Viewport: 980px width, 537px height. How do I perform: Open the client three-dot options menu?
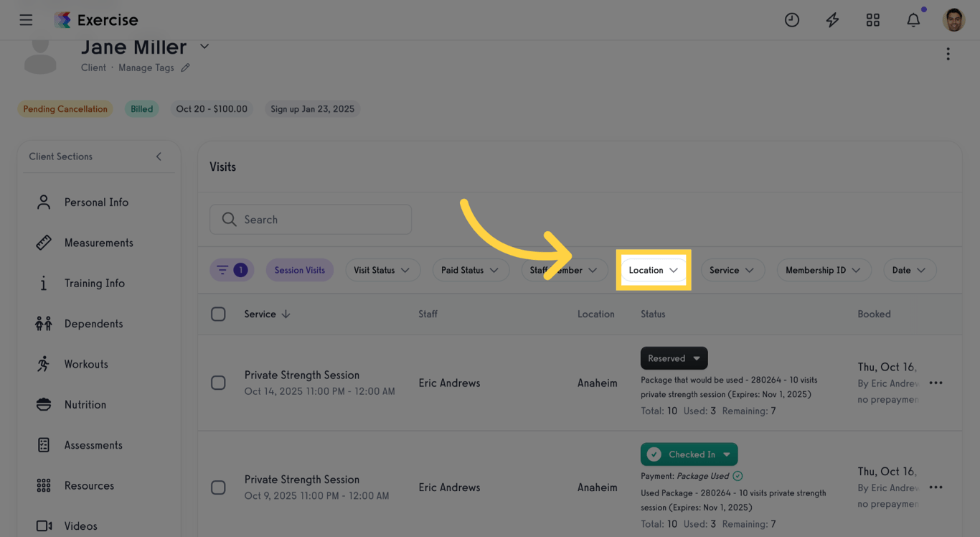point(948,54)
